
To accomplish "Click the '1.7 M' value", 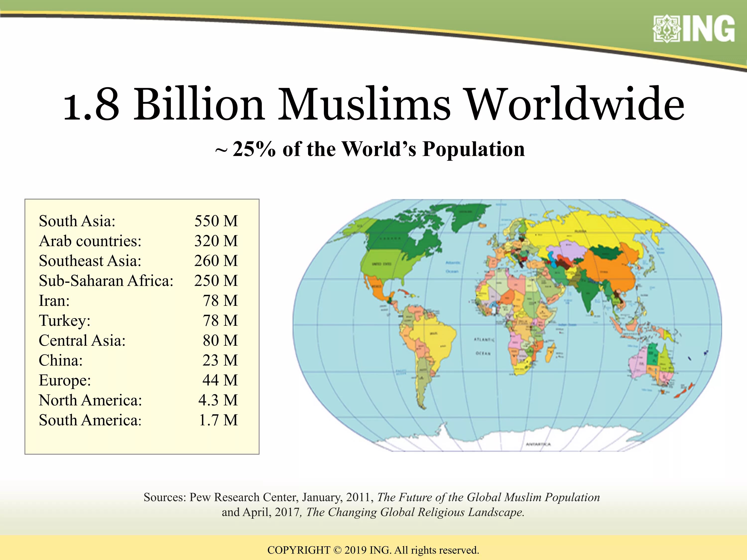I will (218, 420).
